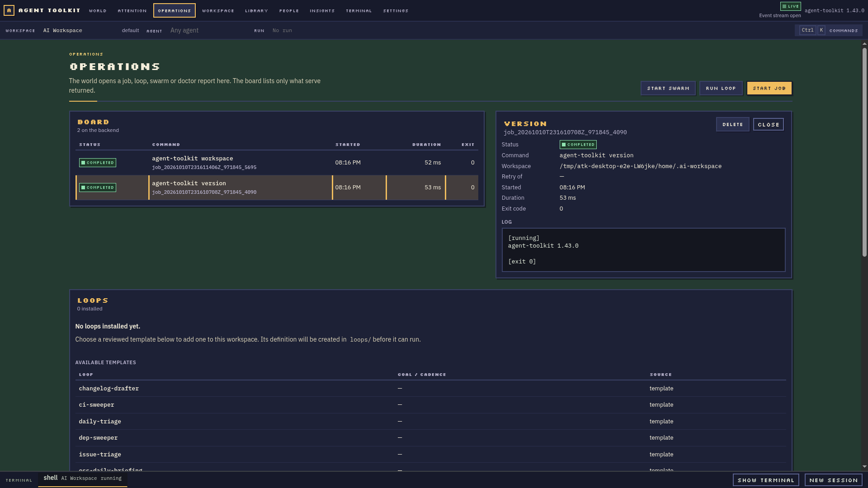868x488 pixels.
Task: Click the Run Loop button
Action: [721, 88]
